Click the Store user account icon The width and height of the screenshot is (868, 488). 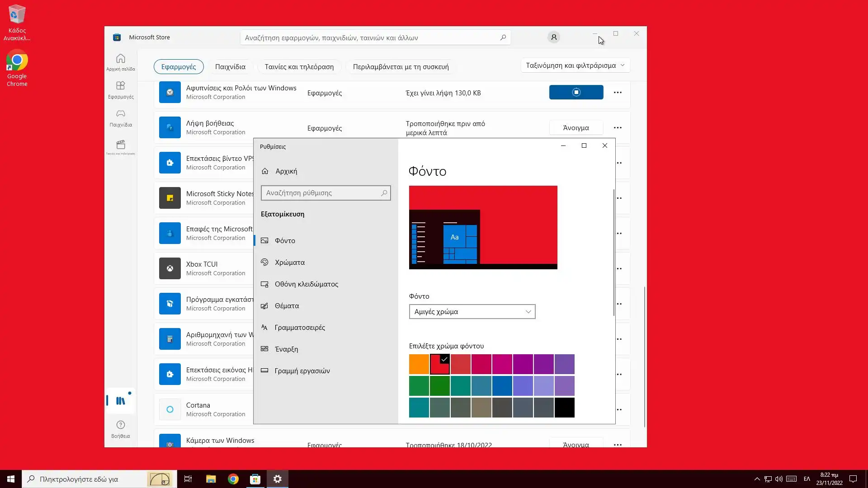(x=553, y=38)
